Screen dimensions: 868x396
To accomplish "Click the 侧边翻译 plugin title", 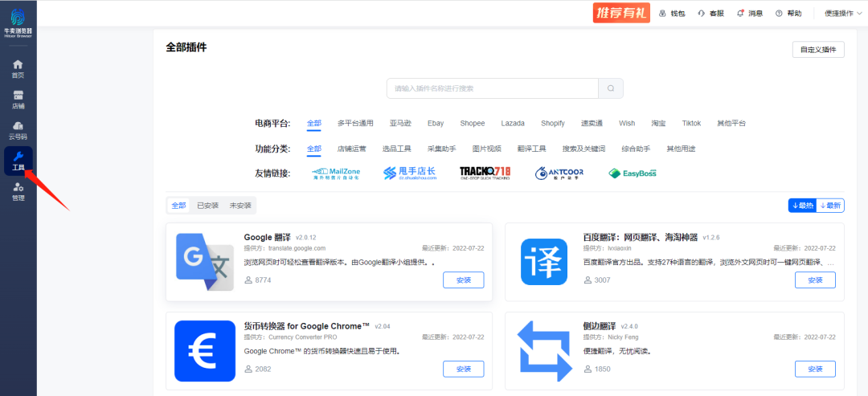I will [x=600, y=326].
